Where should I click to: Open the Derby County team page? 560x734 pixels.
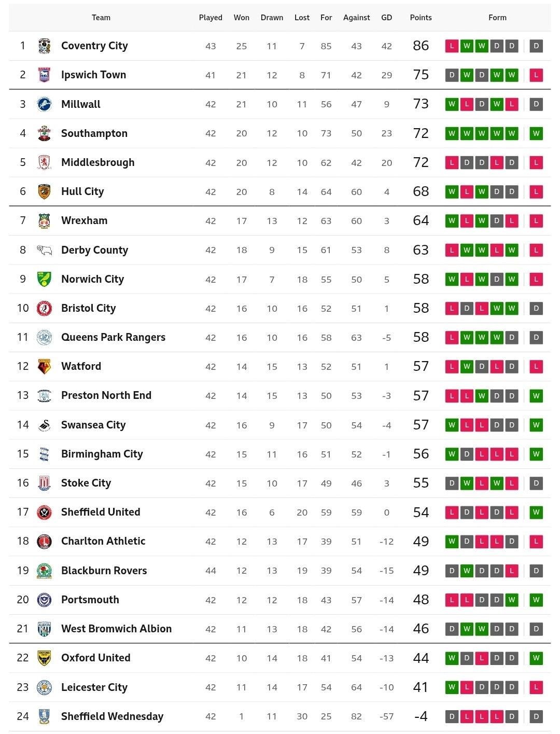94,250
